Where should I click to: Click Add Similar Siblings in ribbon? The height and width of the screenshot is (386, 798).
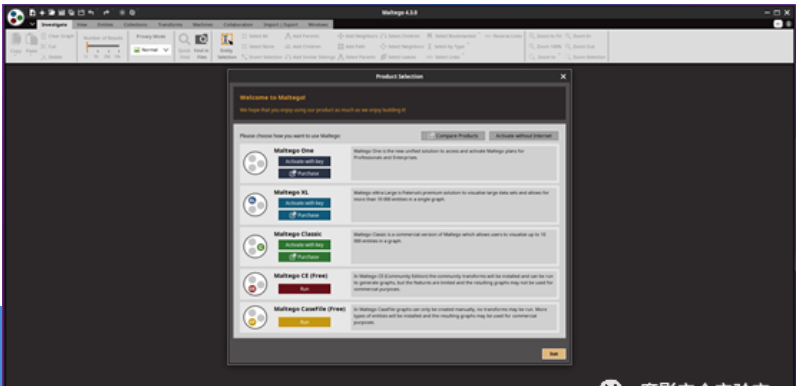310,57
